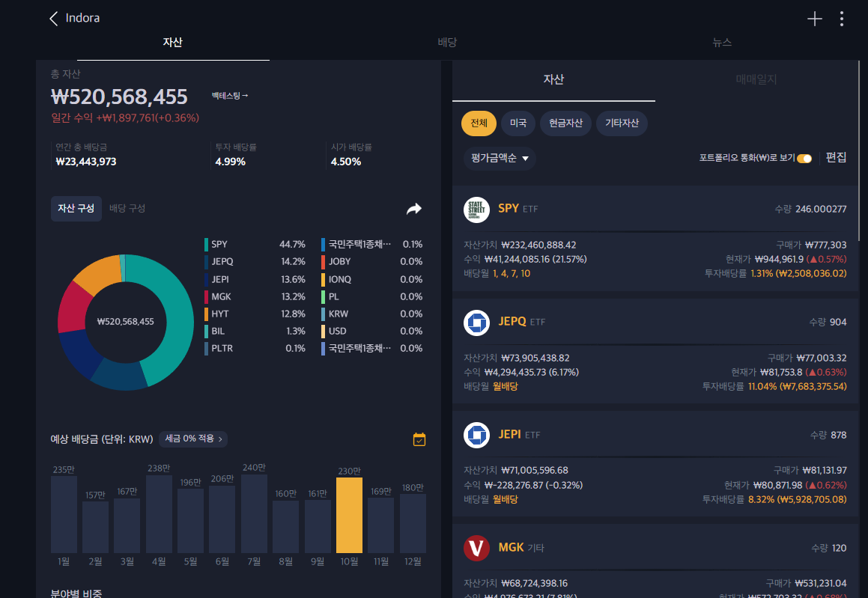Click the SPY State Street logo

tap(476, 210)
